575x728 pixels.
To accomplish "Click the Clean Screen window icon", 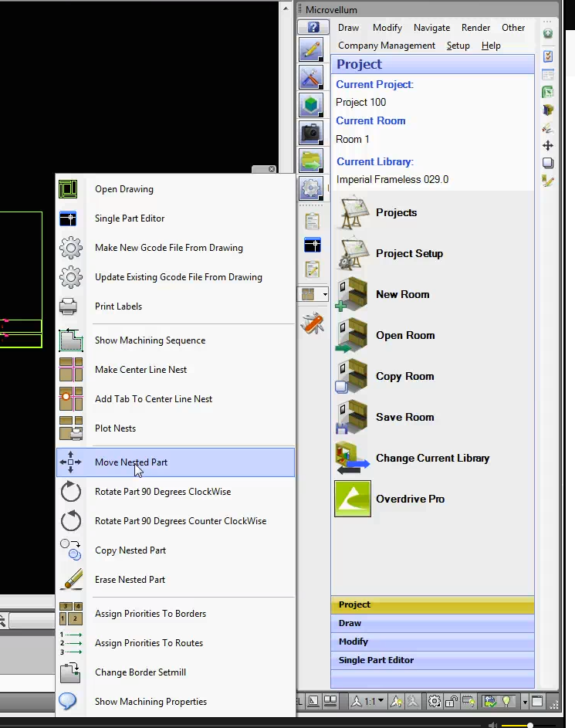I will point(537,701).
